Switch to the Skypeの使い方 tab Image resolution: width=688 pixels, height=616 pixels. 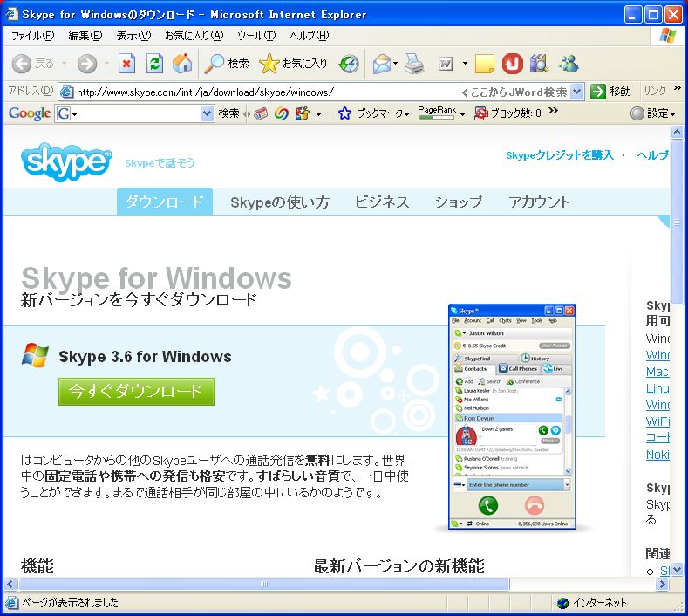[x=279, y=202]
